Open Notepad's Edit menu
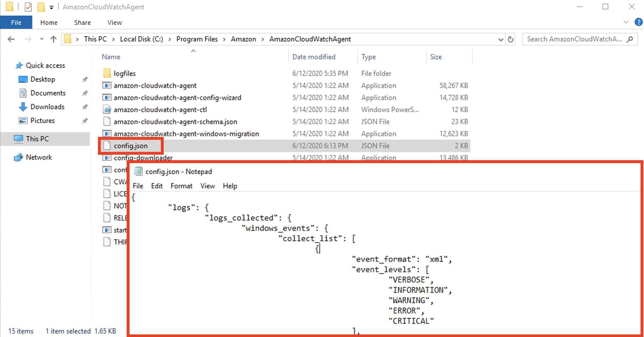This screenshot has height=337, width=644. click(x=157, y=186)
